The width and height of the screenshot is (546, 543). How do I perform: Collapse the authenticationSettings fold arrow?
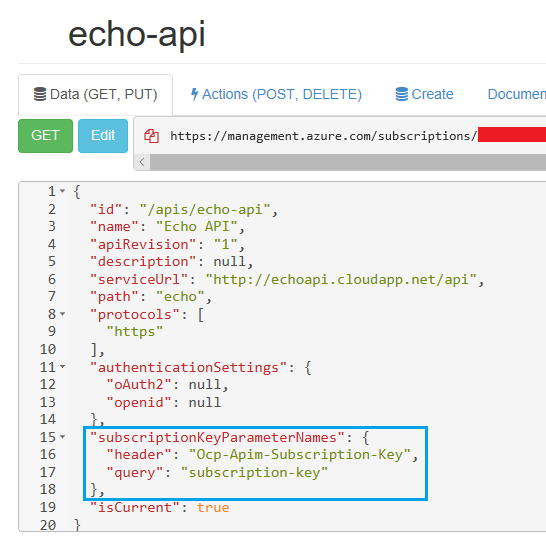tap(63, 367)
